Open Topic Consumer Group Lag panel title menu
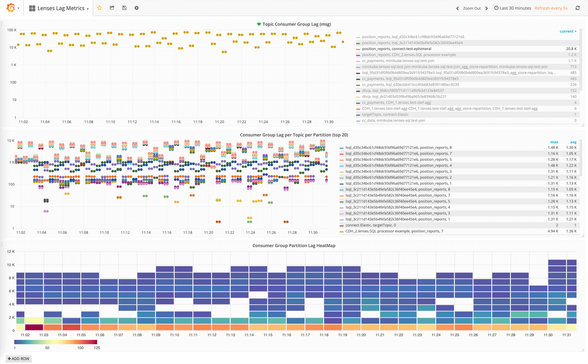Viewport: 588px width, 364px height. pos(296,24)
